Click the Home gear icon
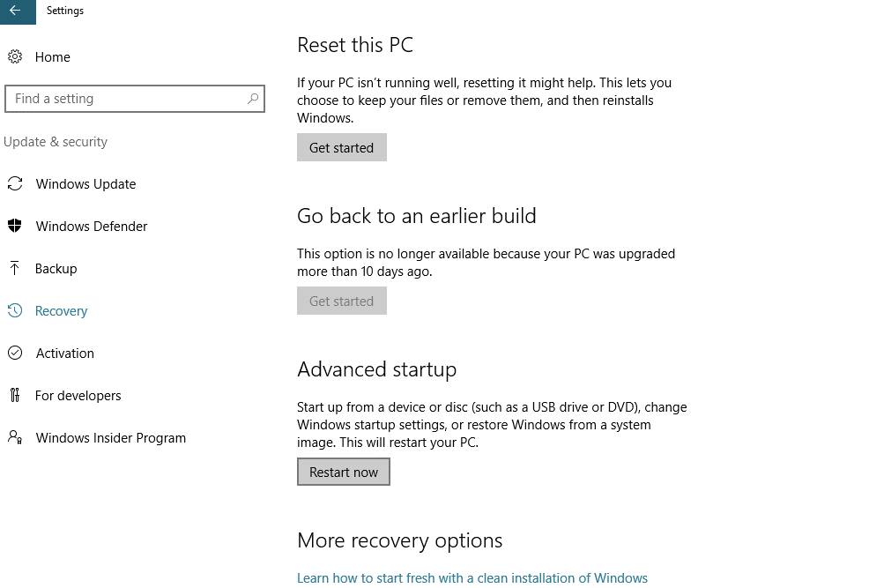Viewport: 869px width, 588px height. pyautogui.click(x=14, y=56)
